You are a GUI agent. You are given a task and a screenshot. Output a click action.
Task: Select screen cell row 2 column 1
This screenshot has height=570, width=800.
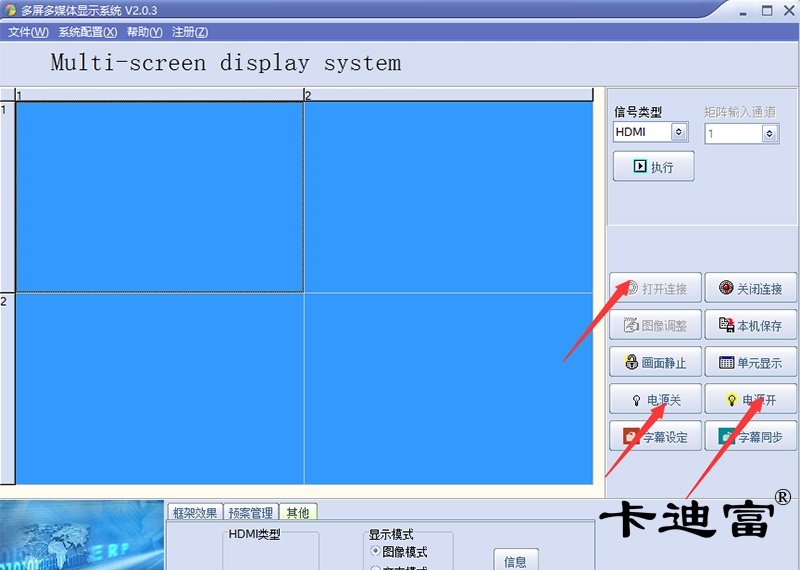coord(160,389)
